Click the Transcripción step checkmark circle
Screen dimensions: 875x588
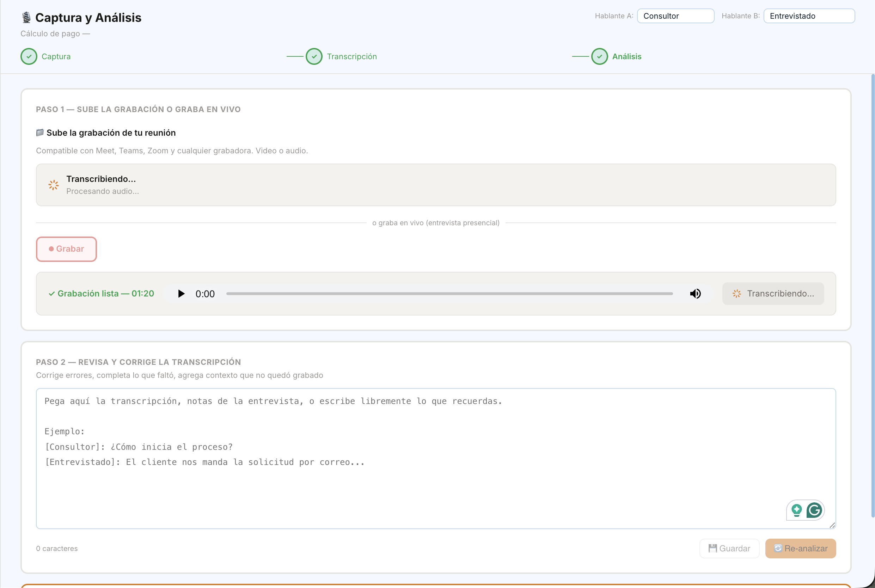tap(314, 57)
